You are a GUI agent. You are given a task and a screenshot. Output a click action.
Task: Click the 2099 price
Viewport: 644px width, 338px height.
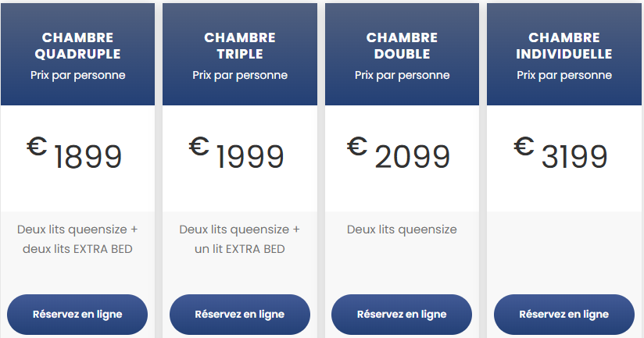[x=413, y=158]
